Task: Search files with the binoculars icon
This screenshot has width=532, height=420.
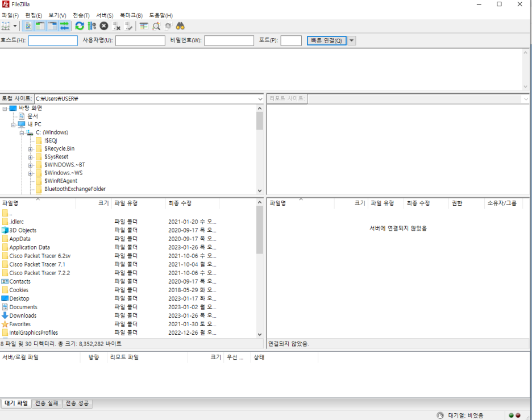Action: point(180,26)
